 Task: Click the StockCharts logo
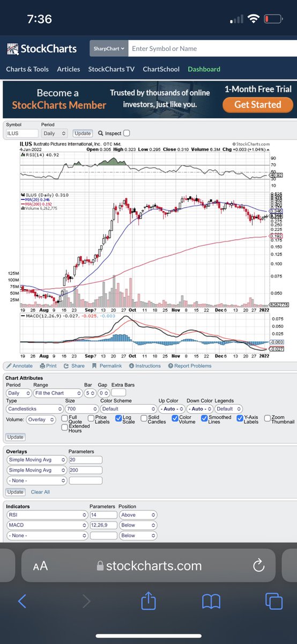point(42,49)
